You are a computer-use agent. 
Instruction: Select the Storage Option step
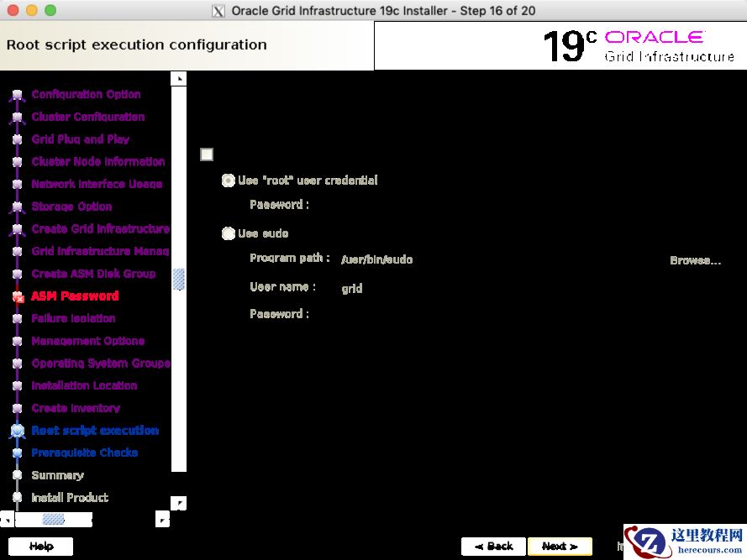71,207
